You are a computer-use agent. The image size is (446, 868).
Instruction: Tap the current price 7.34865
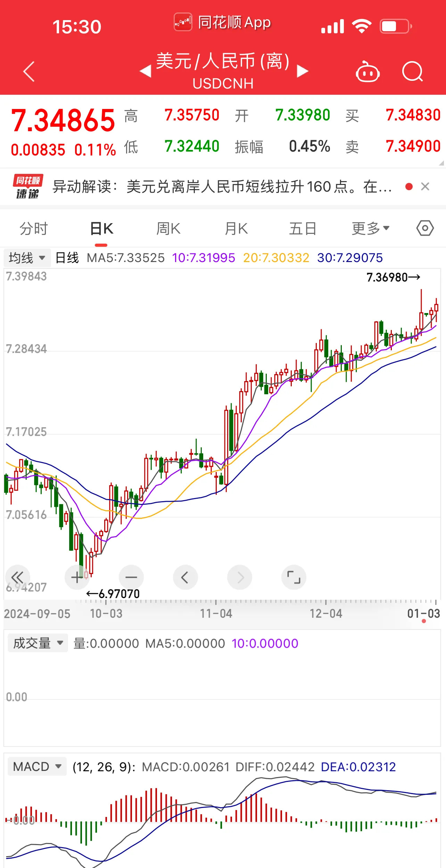coord(63,120)
